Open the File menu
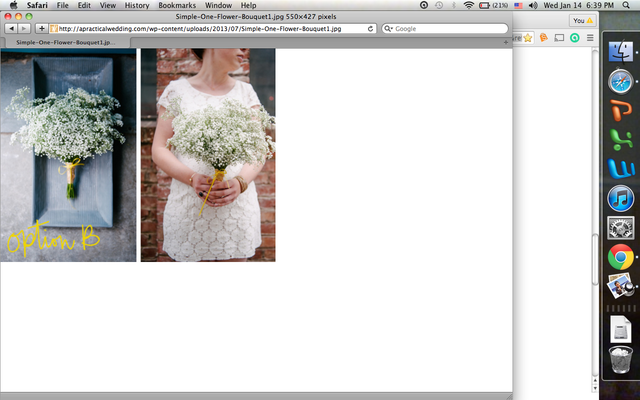Viewport: 640px width, 400px height. pyautogui.click(x=62, y=5)
